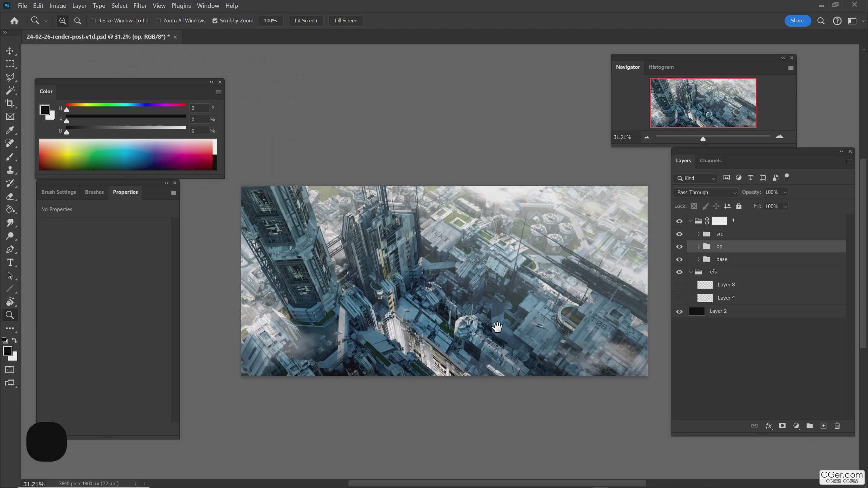The height and width of the screenshot is (488, 868).
Task: Hide the op group layer
Action: [x=679, y=246]
